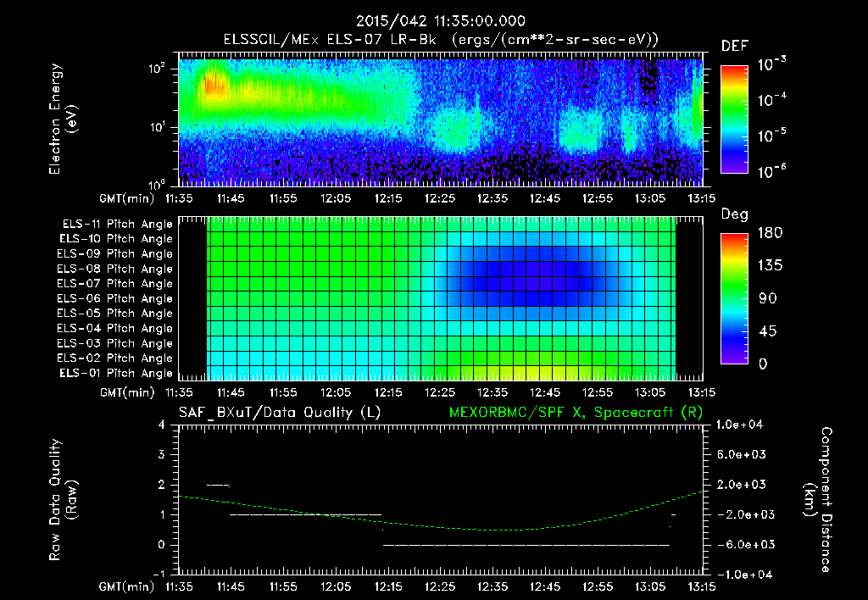This screenshot has height=600, width=868.
Task: Click the 13:15 time tick under the bottom plot
Action: pyautogui.click(x=701, y=586)
